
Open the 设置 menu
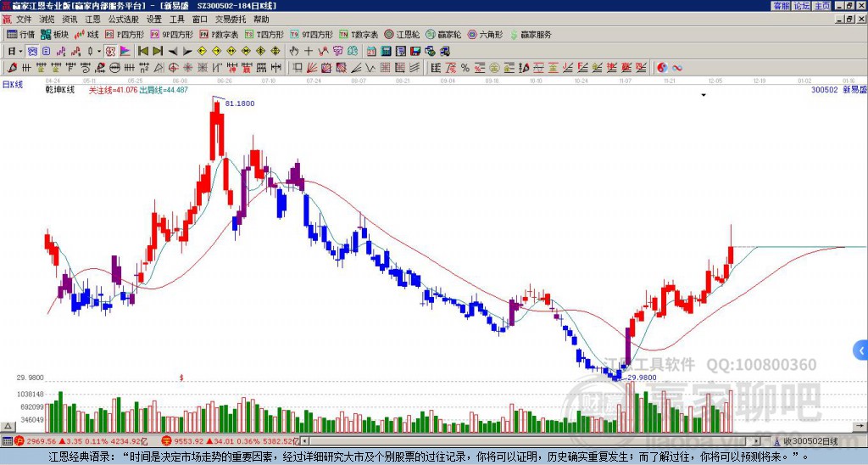[x=154, y=20]
